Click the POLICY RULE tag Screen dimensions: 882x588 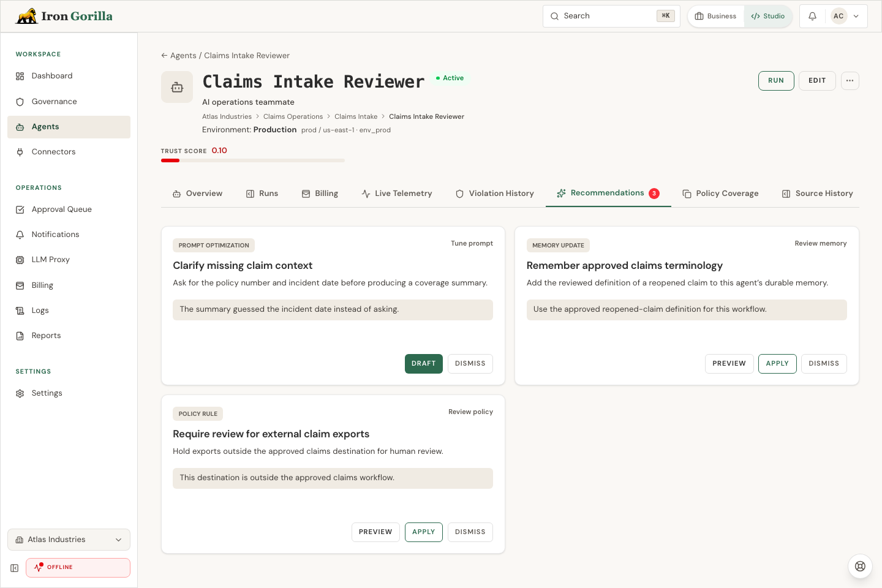pos(198,414)
